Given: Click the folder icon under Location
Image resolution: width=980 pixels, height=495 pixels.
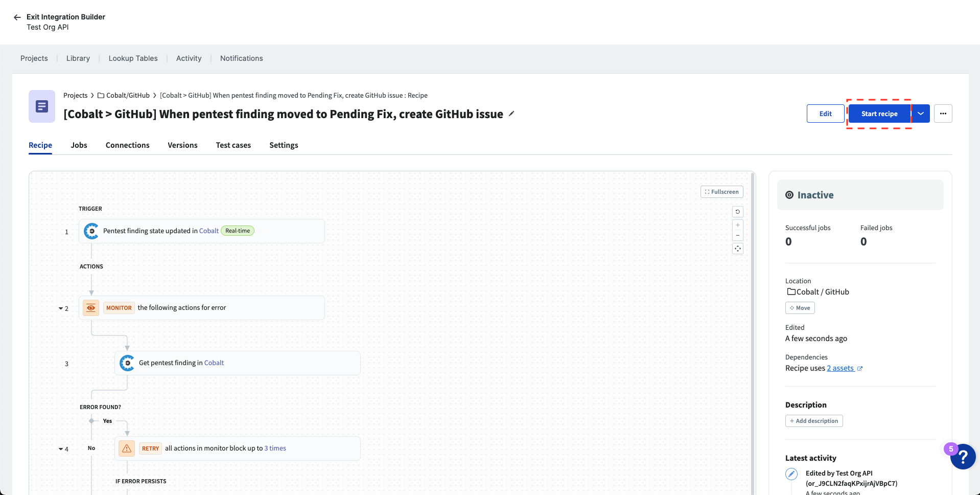Looking at the screenshot, I should tap(791, 292).
